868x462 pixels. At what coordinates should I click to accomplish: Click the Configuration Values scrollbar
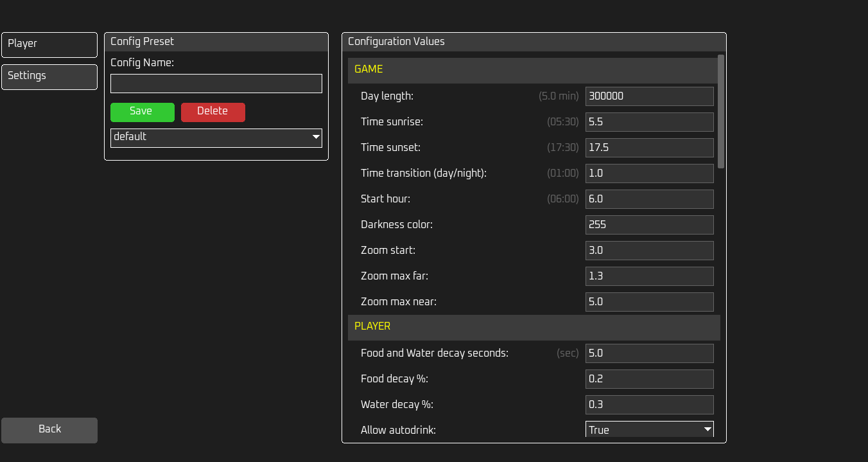[x=721, y=112]
